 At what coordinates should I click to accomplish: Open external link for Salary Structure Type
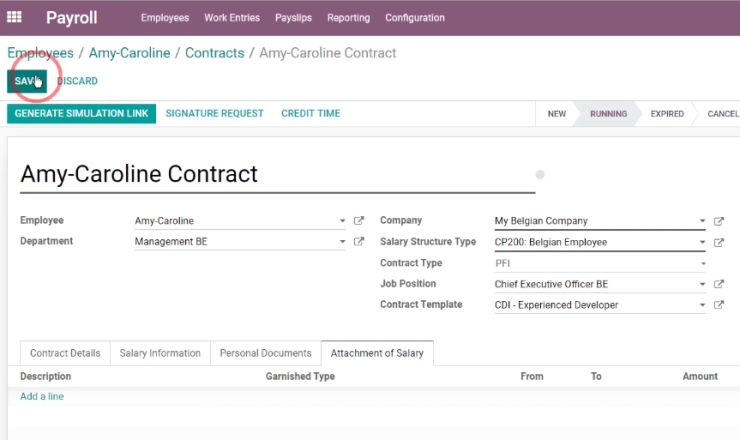(719, 242)
